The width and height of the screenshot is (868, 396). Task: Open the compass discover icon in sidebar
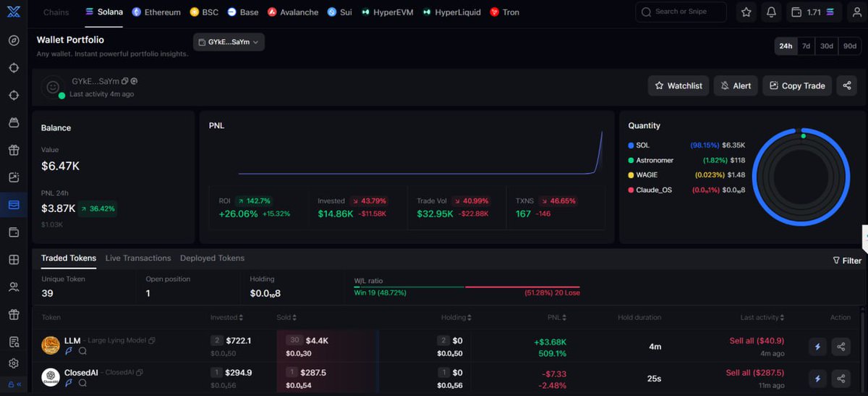[x=14, y=40]
